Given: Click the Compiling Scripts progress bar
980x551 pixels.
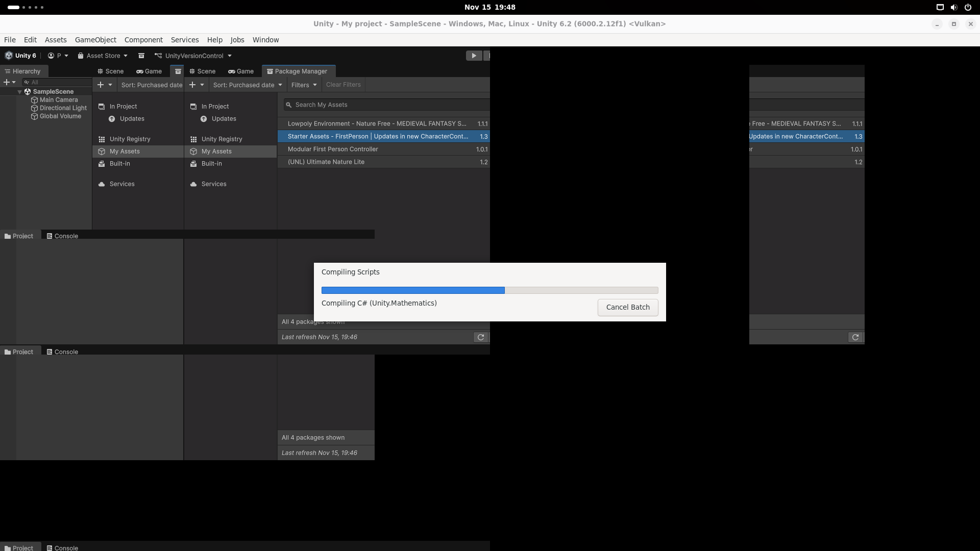Looking at the screenshot, I should 489,290.
